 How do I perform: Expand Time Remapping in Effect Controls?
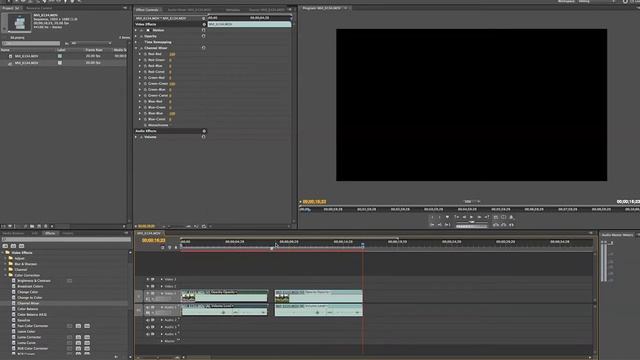(x=136, y=42)
